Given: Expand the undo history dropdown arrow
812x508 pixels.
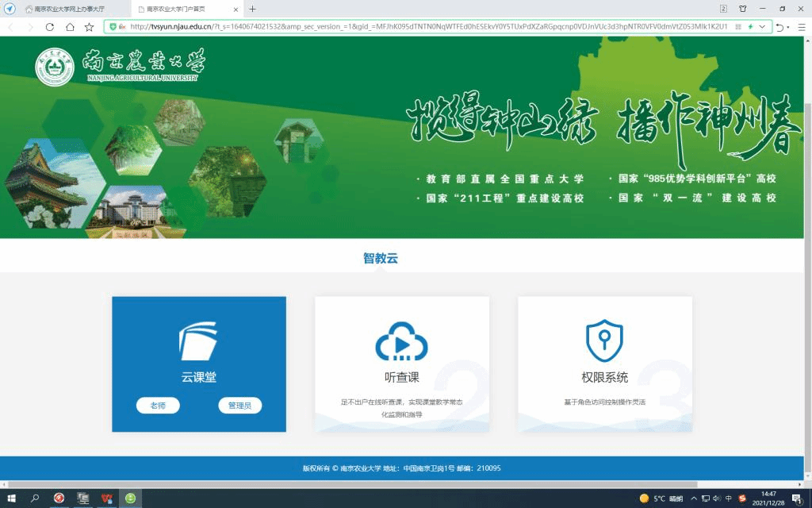Looking at the screenshot, I should tap(787, 26).
